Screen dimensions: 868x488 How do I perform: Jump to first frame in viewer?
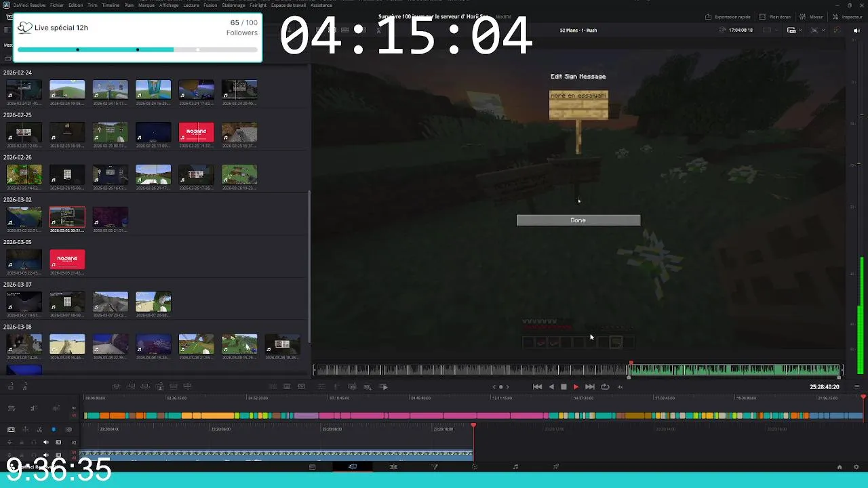point(537,387)
